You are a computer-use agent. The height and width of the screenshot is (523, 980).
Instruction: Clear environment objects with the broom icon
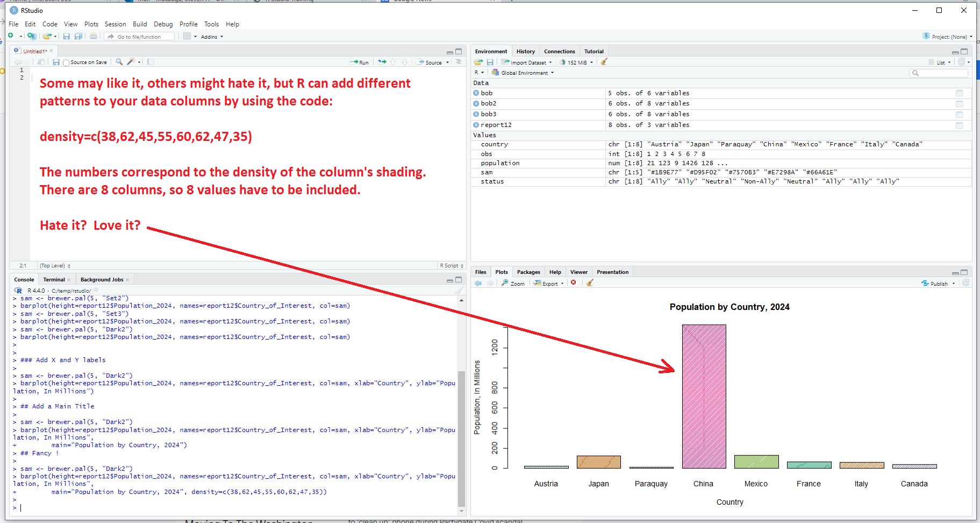pos(604,62)
